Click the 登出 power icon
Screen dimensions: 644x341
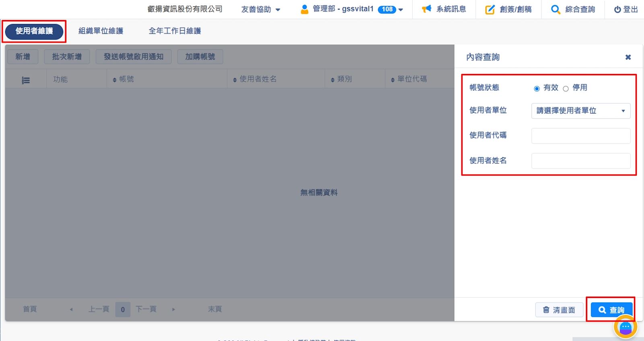617,10
